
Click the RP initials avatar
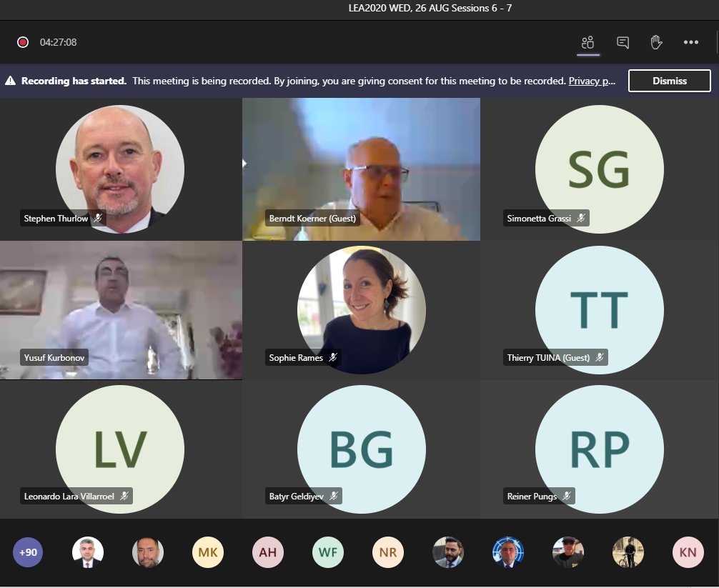click(x=600, y=449)
